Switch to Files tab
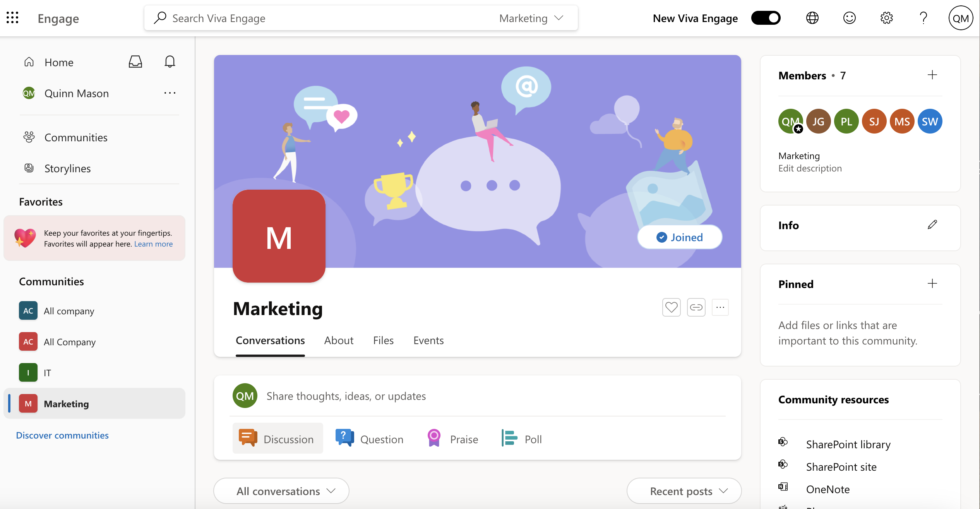Screen dimensions: 980x509 click(x=383, y=340)
